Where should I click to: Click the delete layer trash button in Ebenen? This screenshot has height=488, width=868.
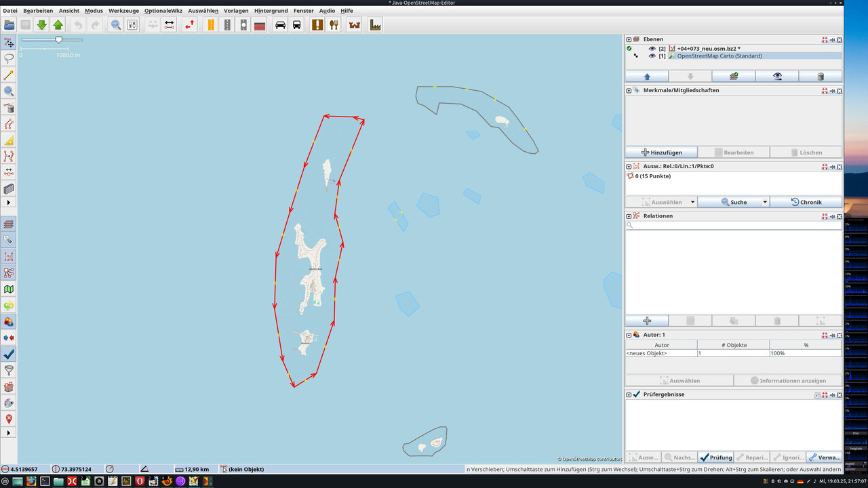click(x=821, y=77)
